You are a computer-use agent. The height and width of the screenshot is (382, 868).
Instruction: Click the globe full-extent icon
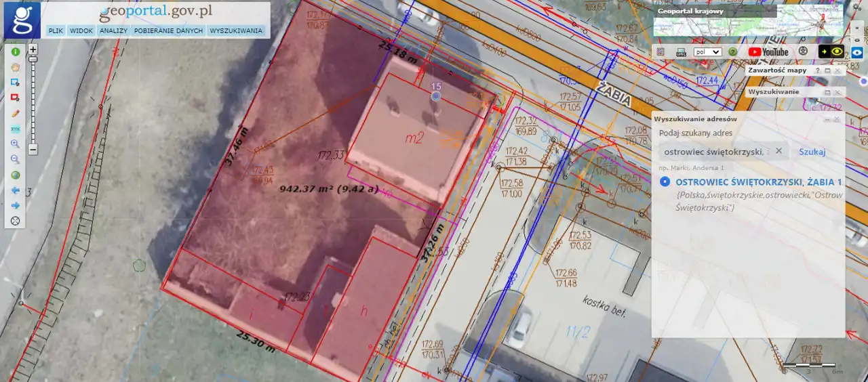[15, 175]
